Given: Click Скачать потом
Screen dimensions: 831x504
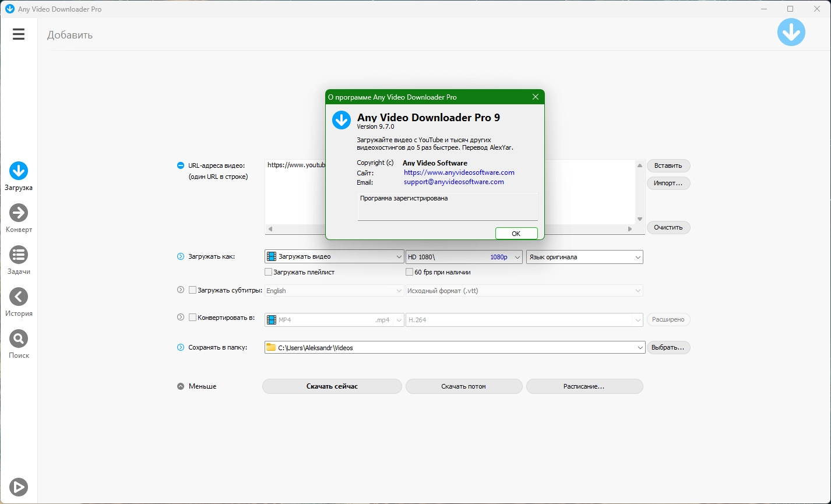Looking at the screenshot, I should [x=464, y=386].
